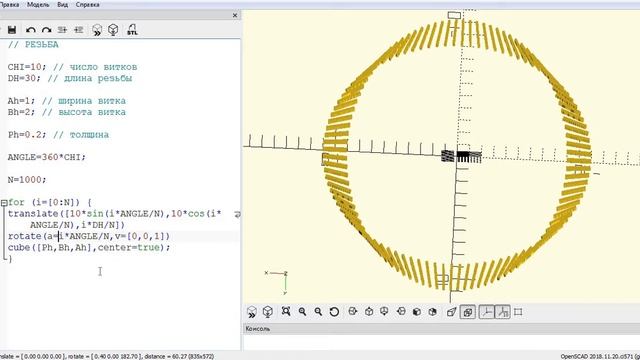Open the Правка menu
The image size is (640, 360).
pos(9,4)
